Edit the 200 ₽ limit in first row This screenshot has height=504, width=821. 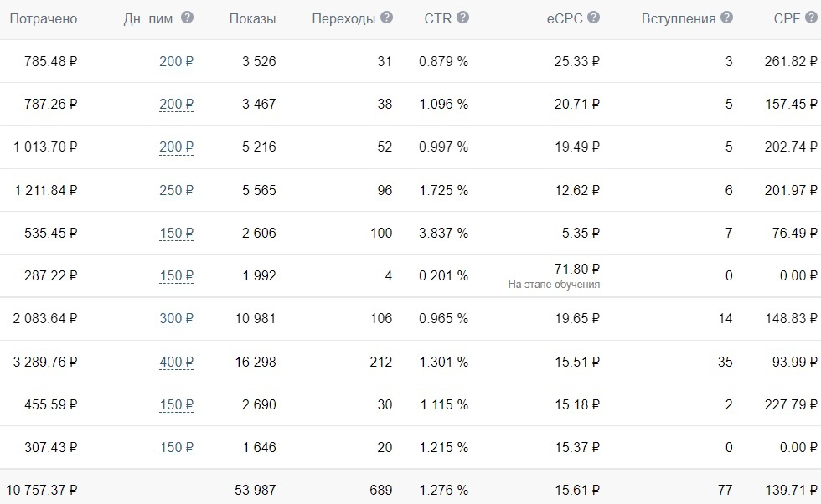pos(177,61)
